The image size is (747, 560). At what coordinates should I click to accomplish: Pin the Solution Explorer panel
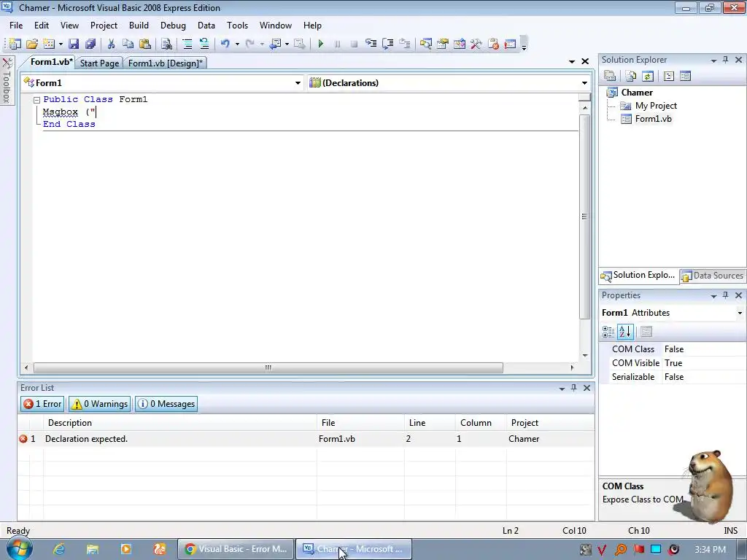726,60
